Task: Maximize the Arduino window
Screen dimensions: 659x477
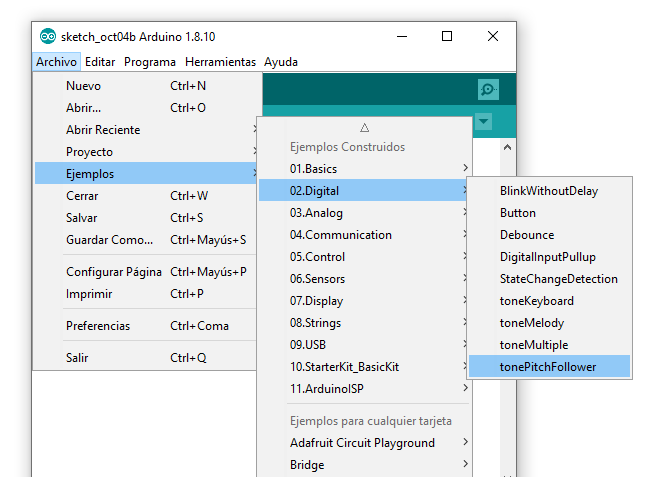Action: click(447, 37)
